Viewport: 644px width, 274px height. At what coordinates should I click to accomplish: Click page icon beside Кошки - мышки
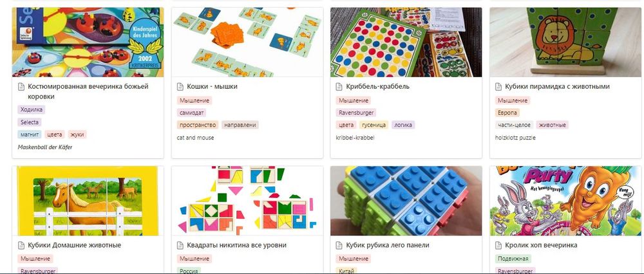click(x=180, y=87)
